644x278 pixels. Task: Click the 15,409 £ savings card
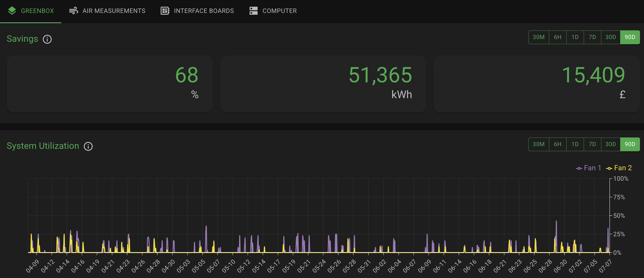(x=537, y=84)
